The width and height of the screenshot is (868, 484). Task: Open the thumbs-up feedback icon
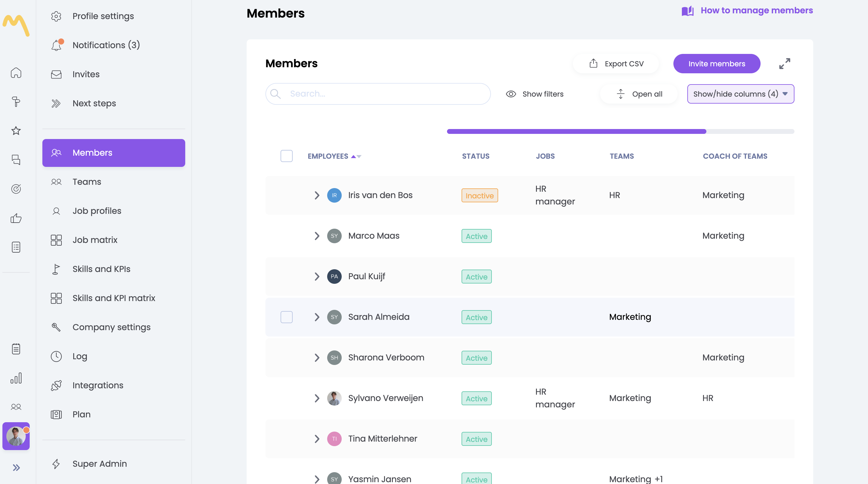click(x=16, y=218)
